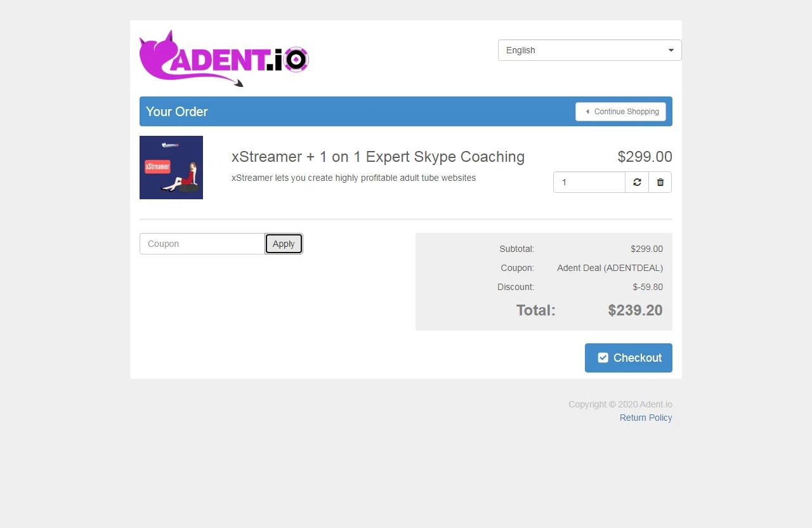Click the Total: label

[x=535, y=310]
